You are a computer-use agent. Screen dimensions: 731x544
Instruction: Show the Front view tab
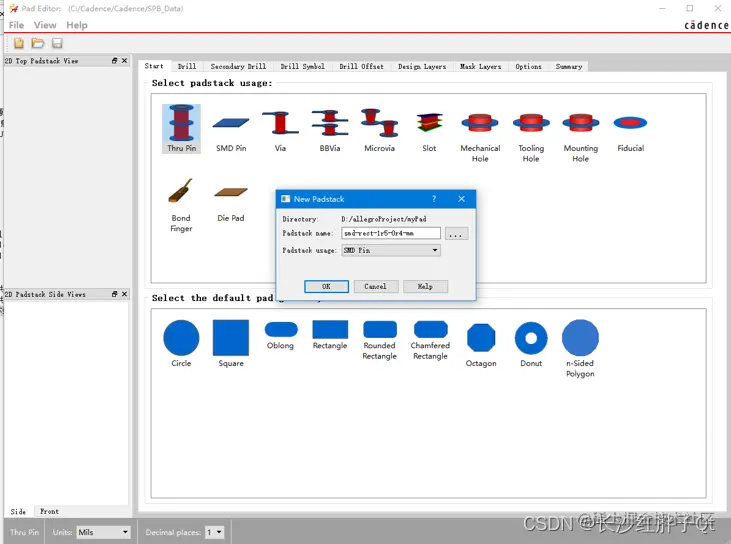coord(49,512)
